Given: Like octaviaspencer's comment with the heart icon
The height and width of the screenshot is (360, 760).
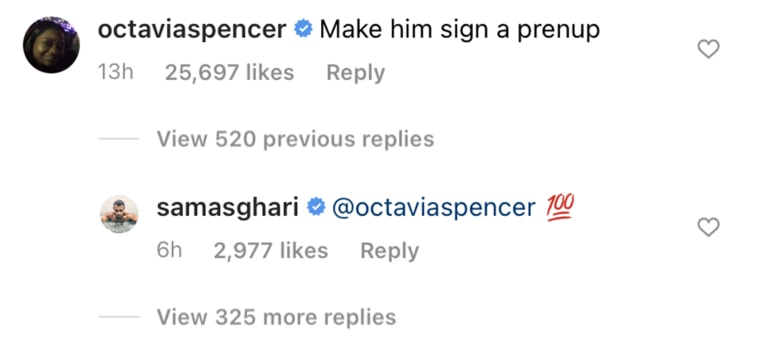Looking at the screenshot, I should pos(708,49).
